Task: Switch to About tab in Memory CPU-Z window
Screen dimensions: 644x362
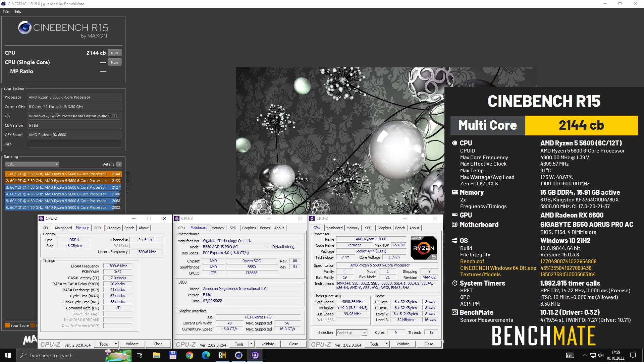Action: (x=144, y=228)
